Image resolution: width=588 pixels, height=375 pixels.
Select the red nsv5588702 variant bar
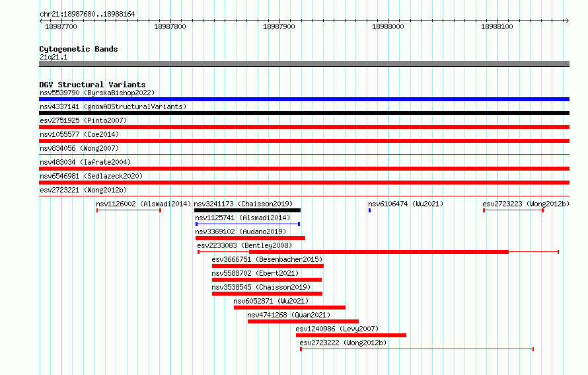point(267,280)
